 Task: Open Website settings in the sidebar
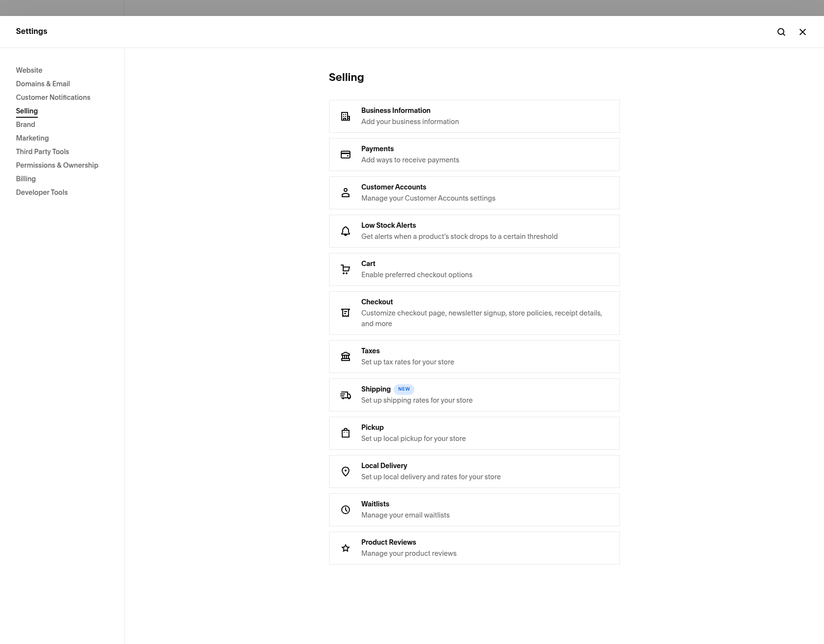(29, 70)
